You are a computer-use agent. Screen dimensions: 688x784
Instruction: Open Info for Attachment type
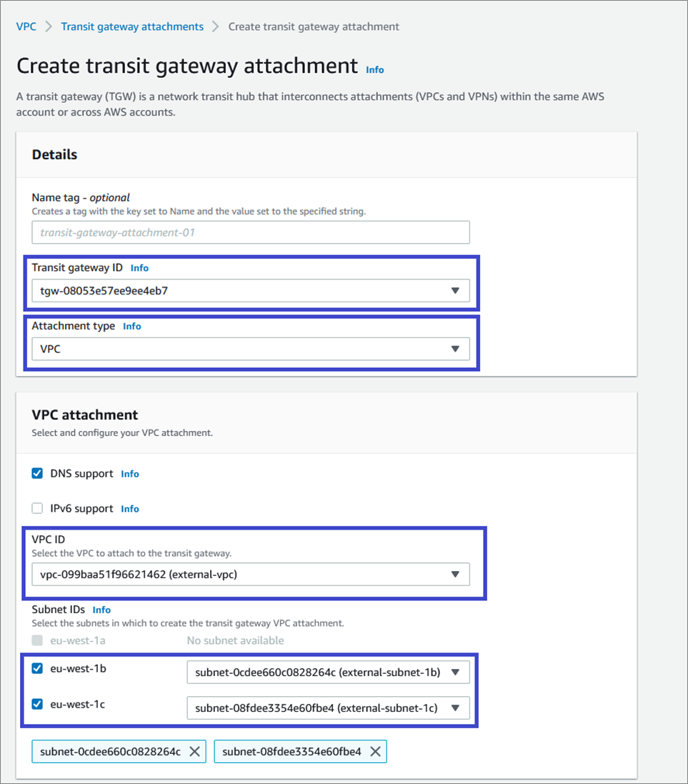tap(132, 326)
